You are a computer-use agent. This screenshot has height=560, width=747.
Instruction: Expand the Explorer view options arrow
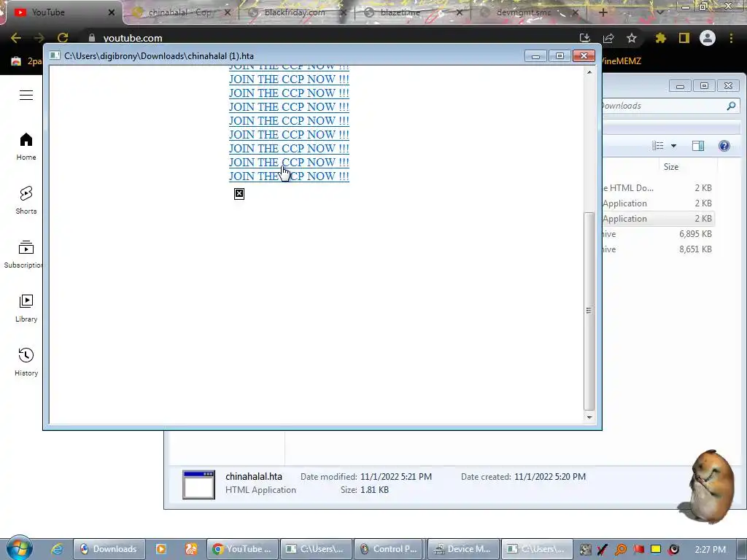(673, 146)
